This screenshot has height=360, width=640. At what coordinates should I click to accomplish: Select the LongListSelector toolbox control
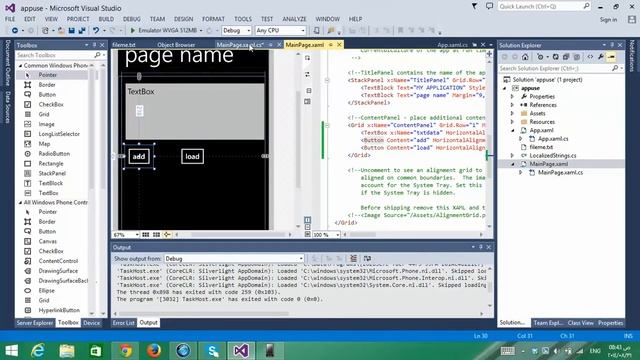pyautogui.click(x=59, y=134)
